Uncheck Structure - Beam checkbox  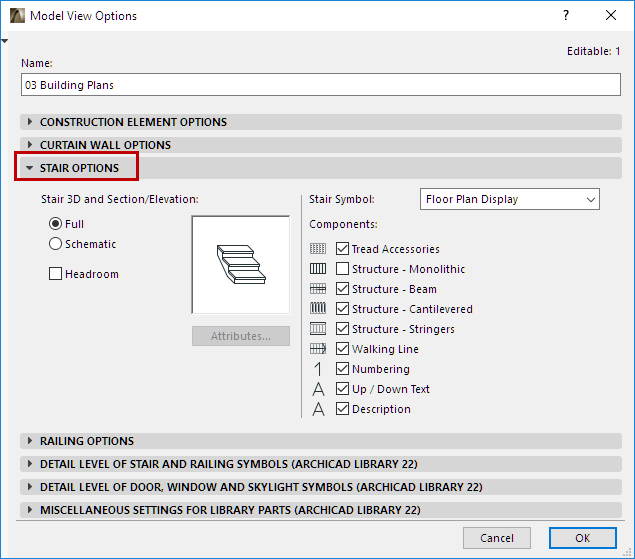click(342, 289)
